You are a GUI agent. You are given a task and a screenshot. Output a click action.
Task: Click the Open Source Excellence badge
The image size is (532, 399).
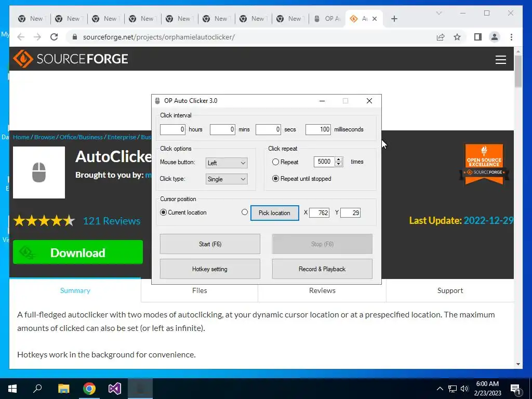(484, 164)
